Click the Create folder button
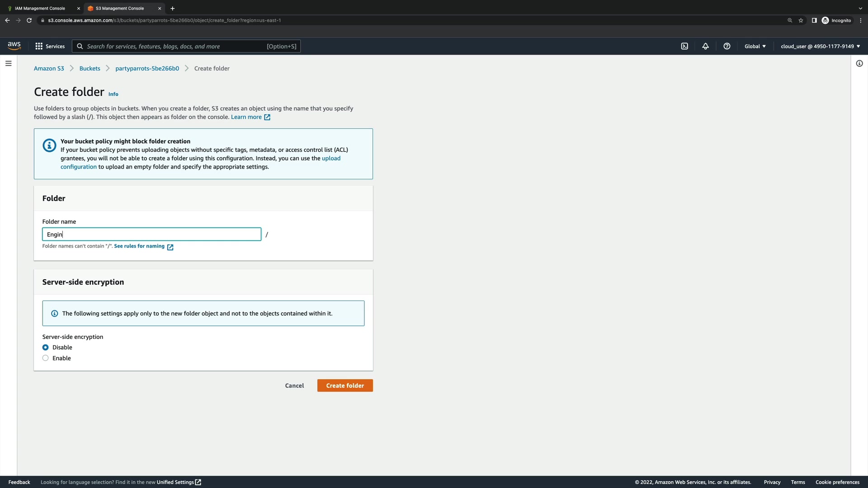Viewport: 868px width, 488px height. (345, 385)
